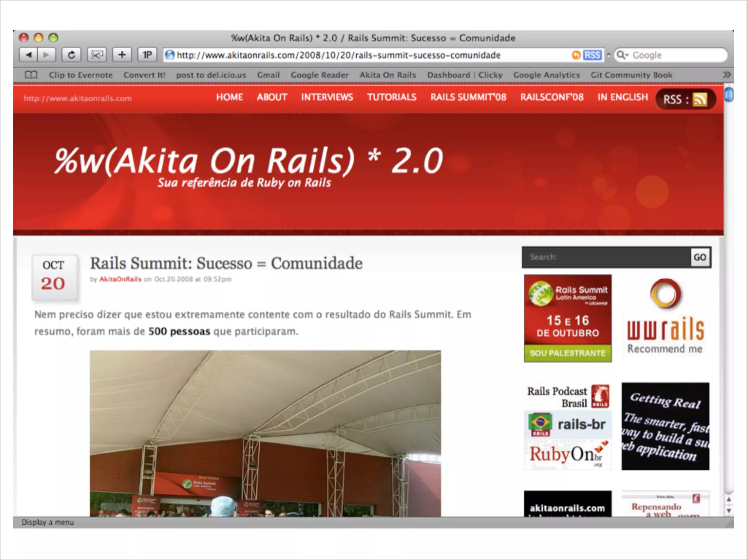Click the Rails Summit event photo
This screenshot has width=747, height=560.
(265, 433)
